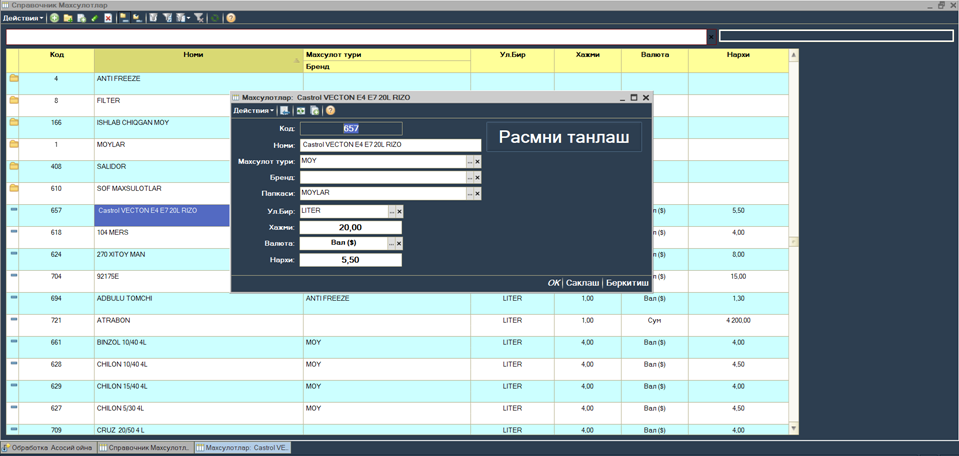Click the Номи column header to sort
Screen dimensions: 959x456
pyautogui.click(x=193, y=55)
